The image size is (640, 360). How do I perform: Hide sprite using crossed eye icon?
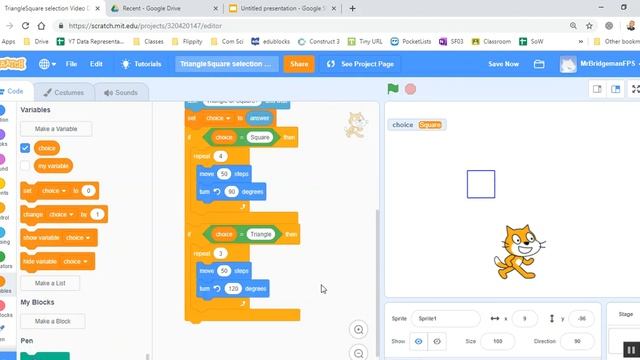pos(437,341)
